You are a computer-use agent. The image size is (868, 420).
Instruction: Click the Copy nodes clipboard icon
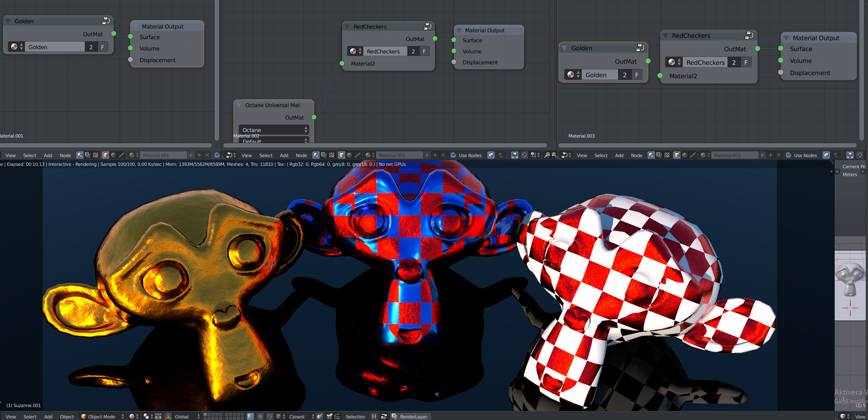coord(547,155)
